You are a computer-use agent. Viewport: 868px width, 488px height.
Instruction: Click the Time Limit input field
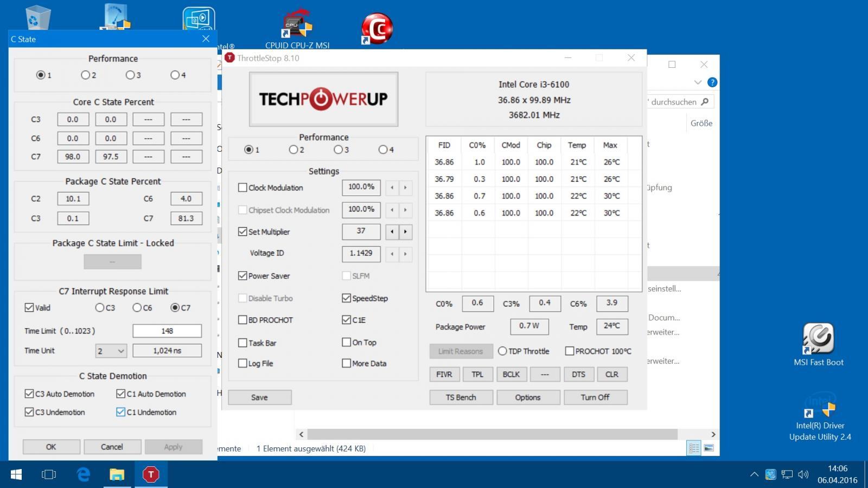click(x=167, y=331)
